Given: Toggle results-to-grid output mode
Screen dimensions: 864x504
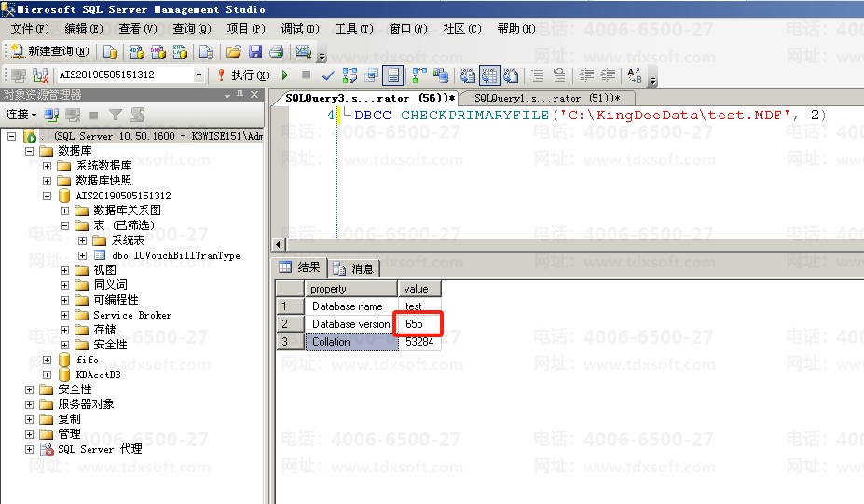Looking at the screenshot, I should pyautogui.click(x=487, y=75).
